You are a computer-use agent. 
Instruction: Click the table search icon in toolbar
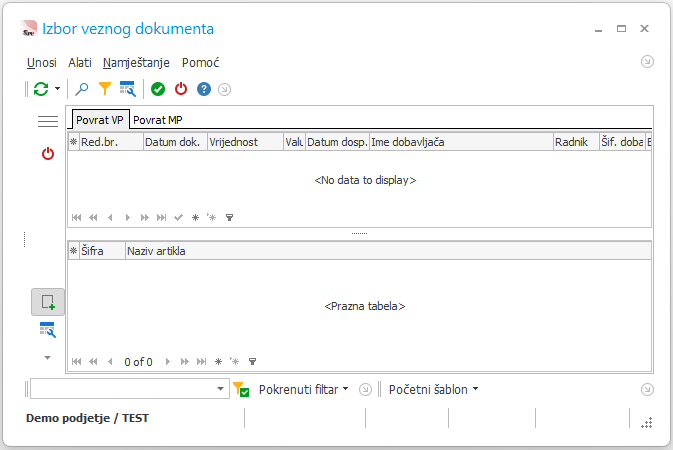(x=128, y=89)
